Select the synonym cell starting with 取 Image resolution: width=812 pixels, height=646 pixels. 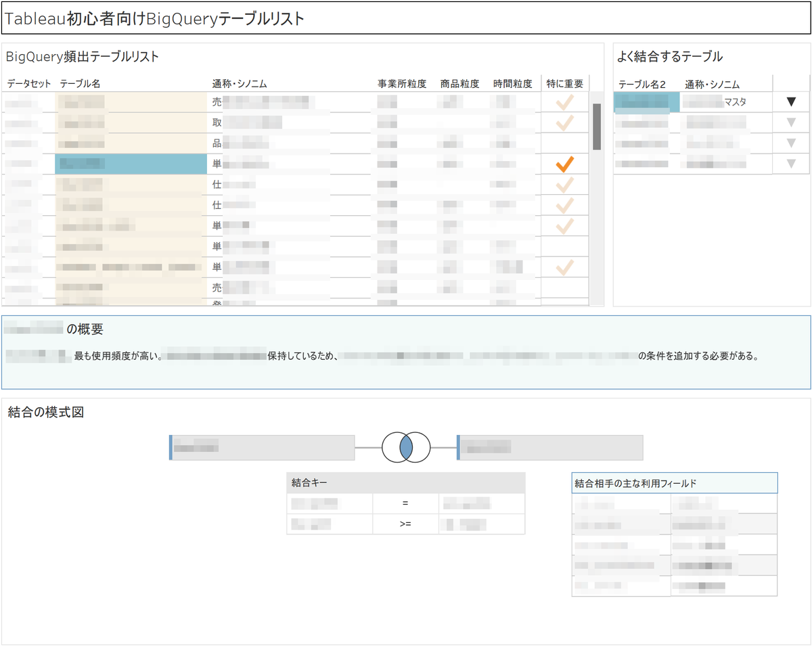(292, 123)
